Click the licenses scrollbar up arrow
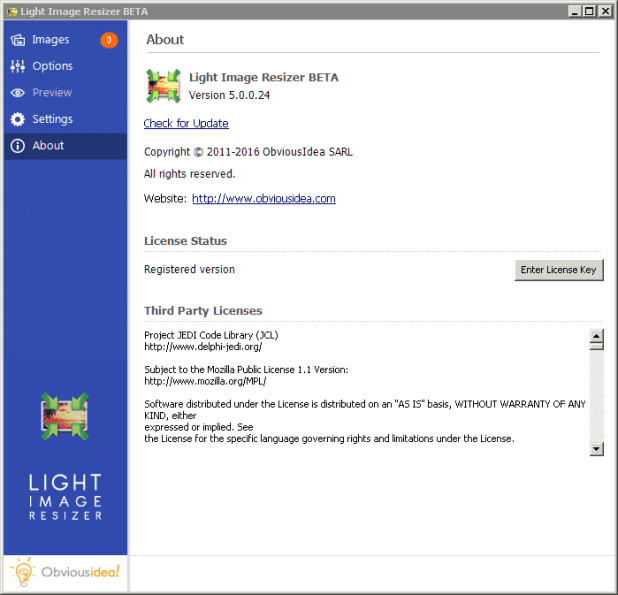This screenshot has width=618, height=595. point(596,336)
